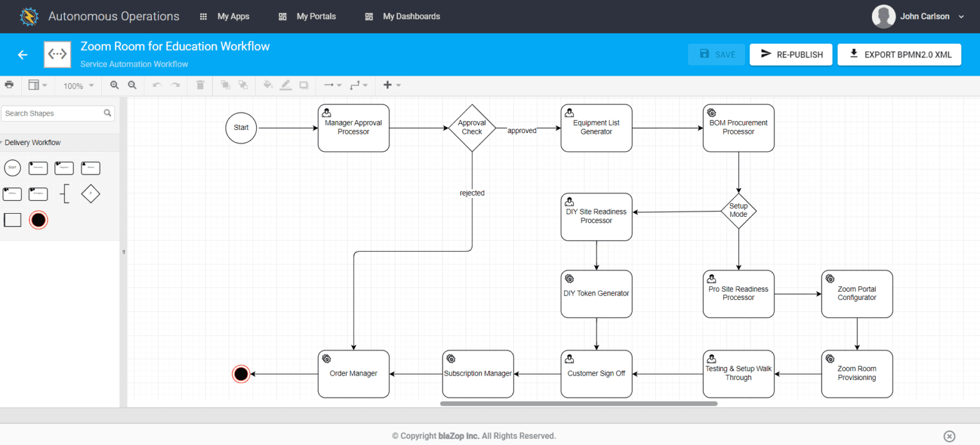Click the back arrow beside the workflow title
The height and width of the screenshot is (445, 980).
click(22, 55)
